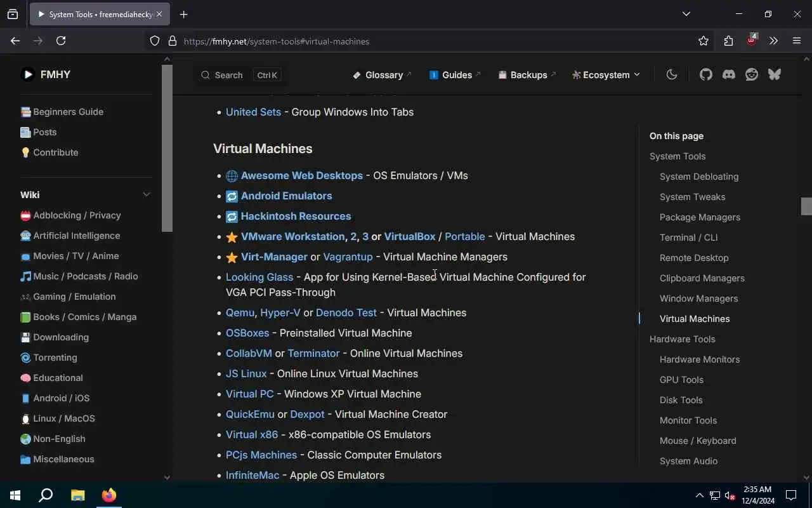Open the OSBoxes link
Screen dimensions: 812x508
click(247, 333)
